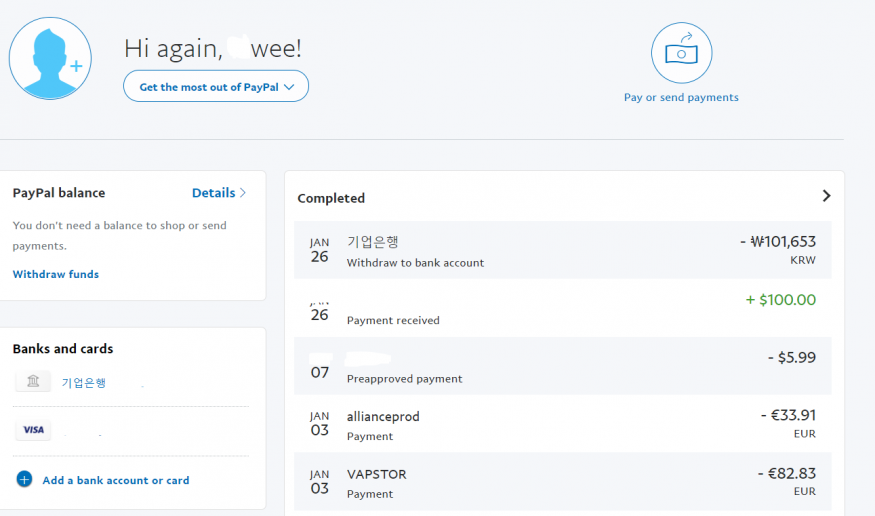Open the VAPSTOR payment transaction
This screenshot has height=516, width=875.
tap(562, 482)
